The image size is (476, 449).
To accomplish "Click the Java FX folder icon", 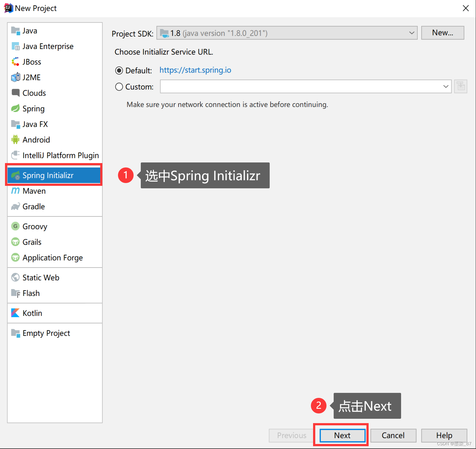I will tap(15, 124).
